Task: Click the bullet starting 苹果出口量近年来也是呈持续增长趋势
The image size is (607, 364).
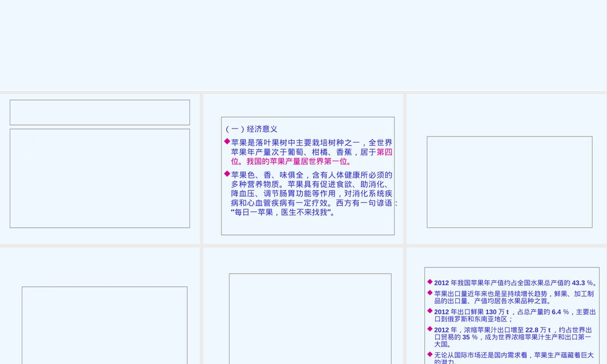Action: [511, 297]
